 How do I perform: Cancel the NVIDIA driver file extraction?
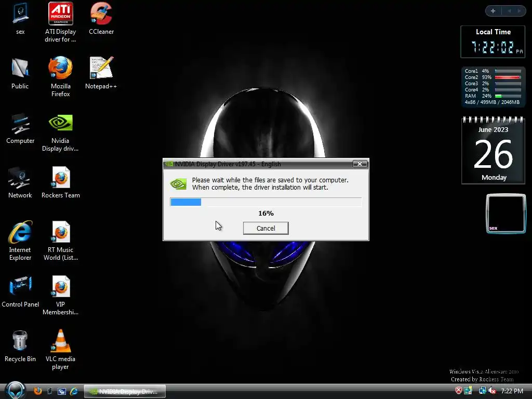[265, 229]
